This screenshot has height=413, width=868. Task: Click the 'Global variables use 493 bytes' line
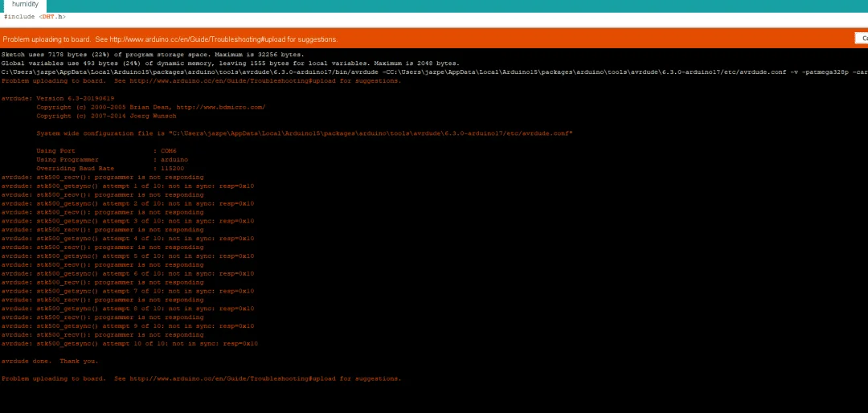(231, 63)
